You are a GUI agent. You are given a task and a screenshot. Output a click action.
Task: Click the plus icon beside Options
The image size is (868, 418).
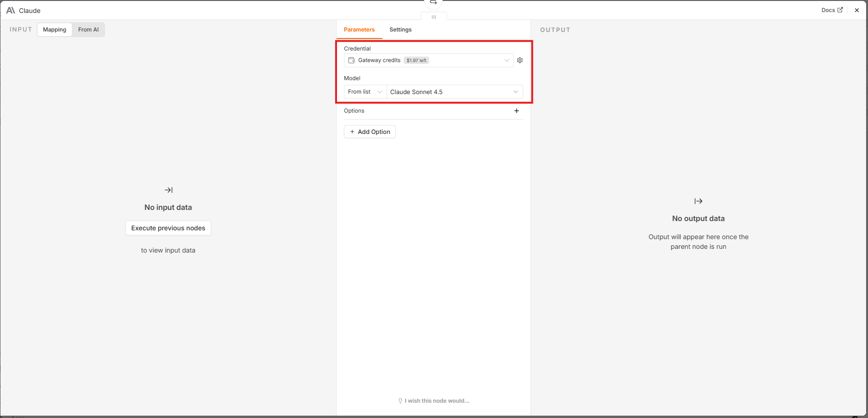click(x=517, y=111)
